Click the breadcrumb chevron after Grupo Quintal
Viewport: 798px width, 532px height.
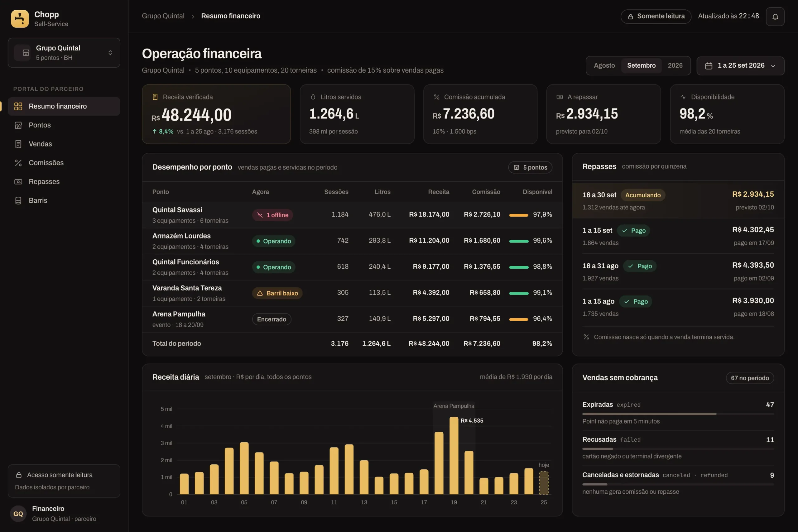tap(193, 16)
